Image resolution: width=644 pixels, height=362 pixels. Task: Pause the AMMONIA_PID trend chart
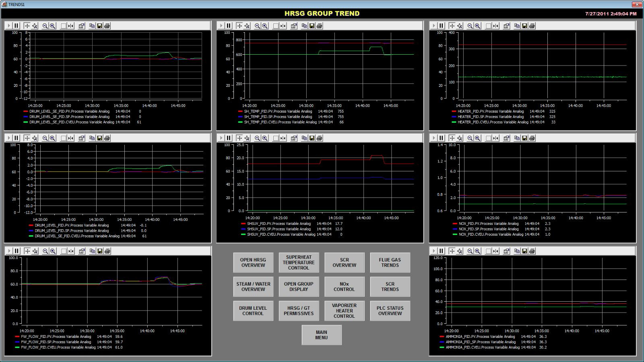click(x=441, y=251)
